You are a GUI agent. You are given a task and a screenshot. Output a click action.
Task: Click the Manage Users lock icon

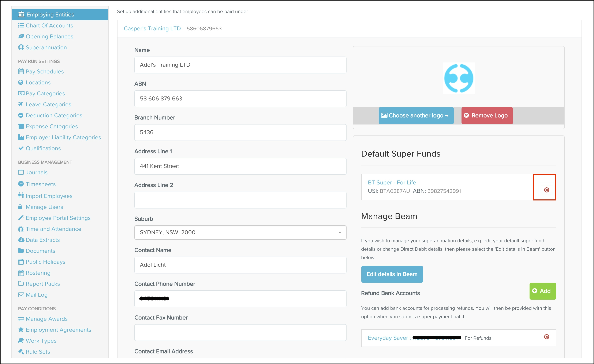pos(20,207)
